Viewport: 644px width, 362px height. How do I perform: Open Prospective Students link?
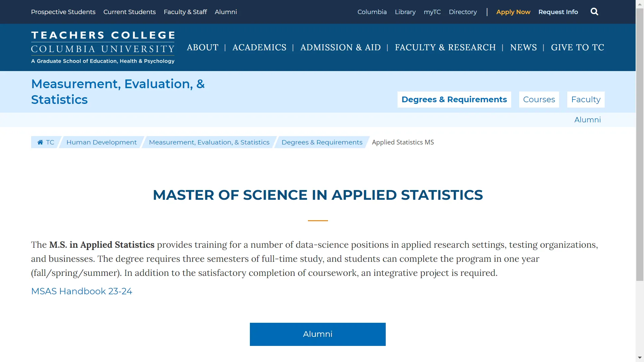coord(63,12)
